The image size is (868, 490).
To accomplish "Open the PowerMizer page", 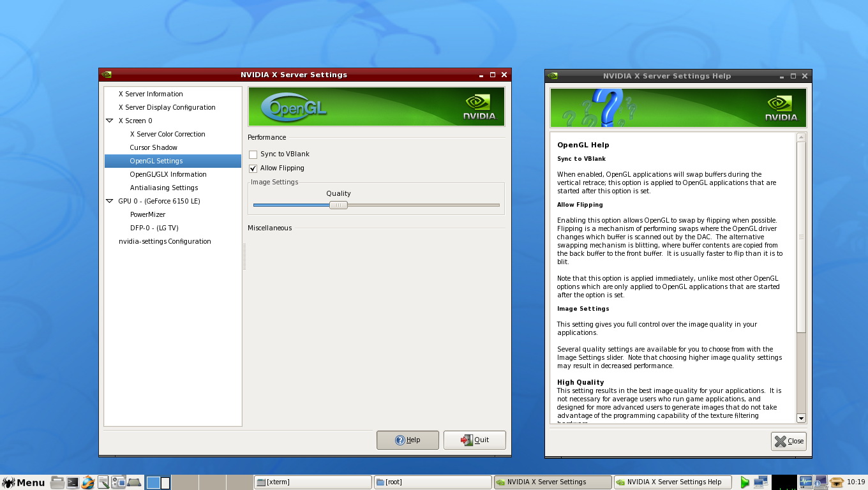I will point(147,214).
